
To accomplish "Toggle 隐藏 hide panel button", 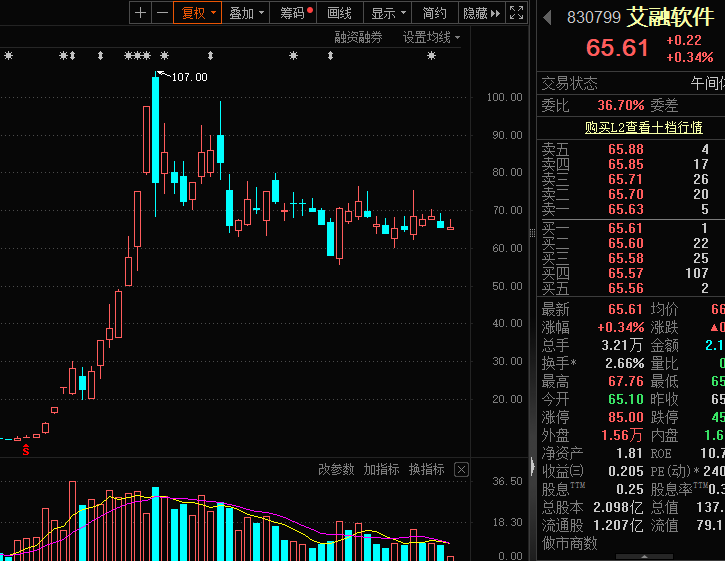I will 480,13.
